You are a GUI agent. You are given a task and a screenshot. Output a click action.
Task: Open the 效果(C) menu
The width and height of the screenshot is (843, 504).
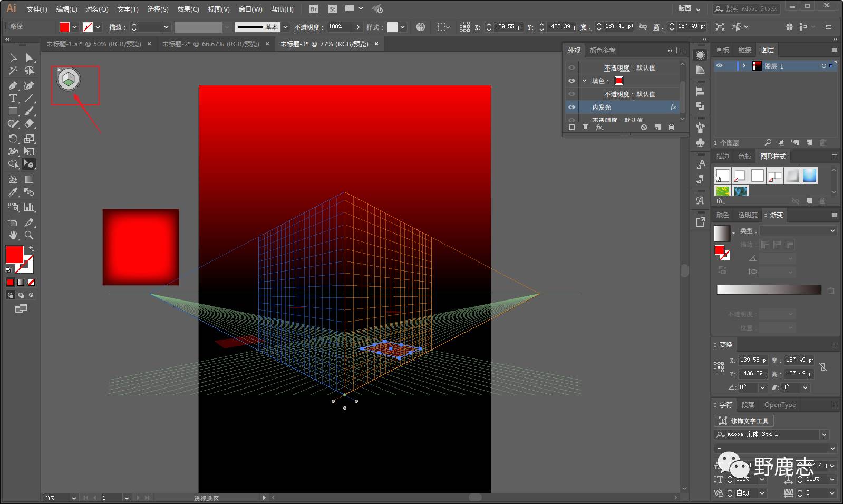(188, 9)
